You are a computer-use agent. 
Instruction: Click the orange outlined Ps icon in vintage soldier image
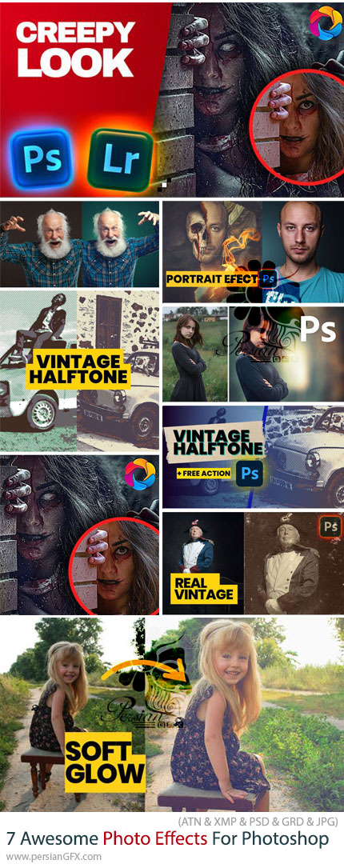(x=331, y=526)
